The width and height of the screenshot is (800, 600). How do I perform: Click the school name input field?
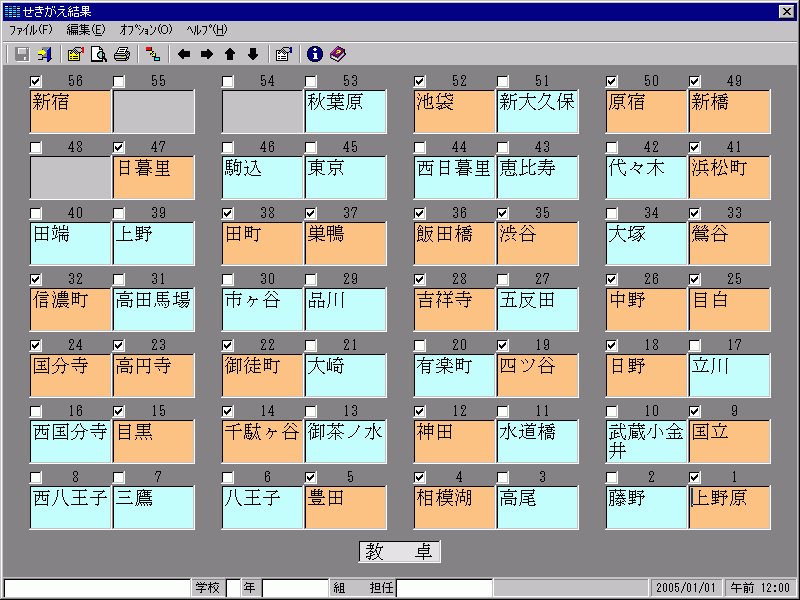point(97,588)
